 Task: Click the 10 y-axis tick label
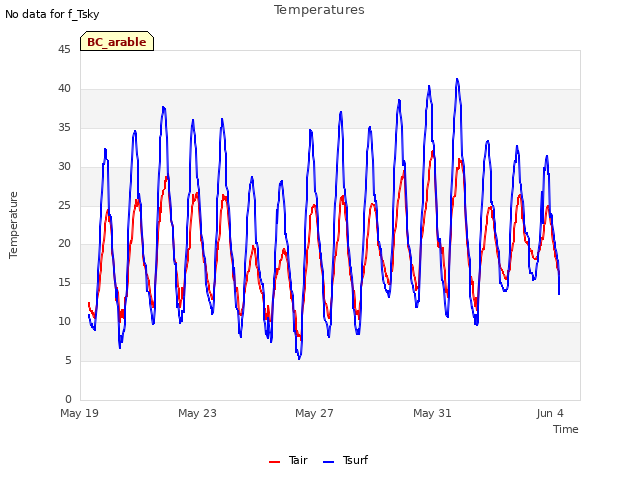click(x=64, y=322)
